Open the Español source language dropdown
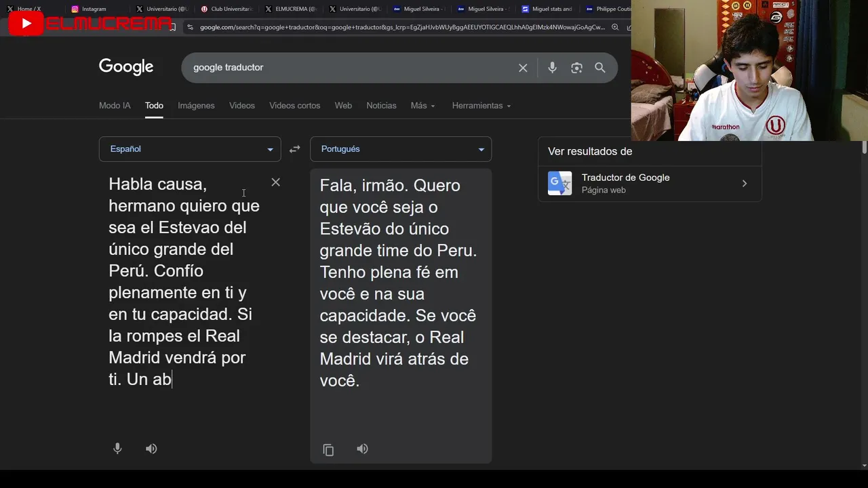The height and width of the screenshot is (488, 868). (190, 149)
